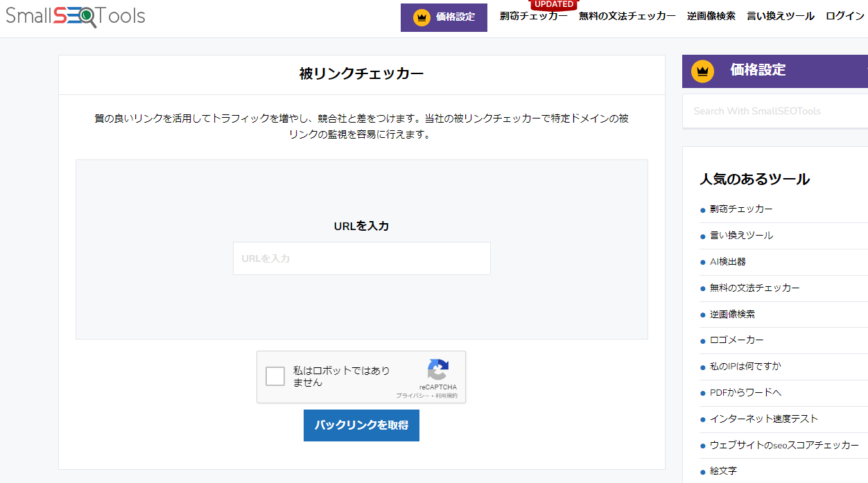Open ウェブサイトのseoスコアチェッカー link
This screenshot has width=868, height=483.
(x=783, y=445)
